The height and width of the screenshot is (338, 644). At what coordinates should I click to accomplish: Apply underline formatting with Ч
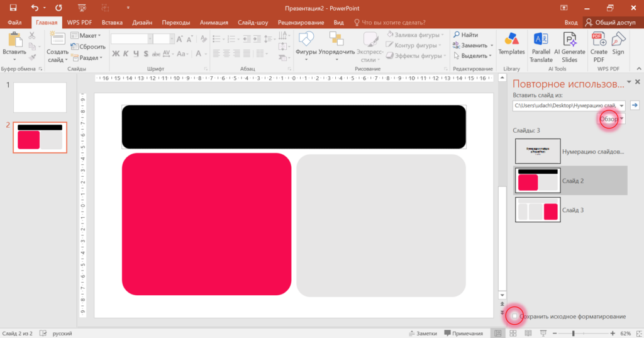tap(136, 54)
